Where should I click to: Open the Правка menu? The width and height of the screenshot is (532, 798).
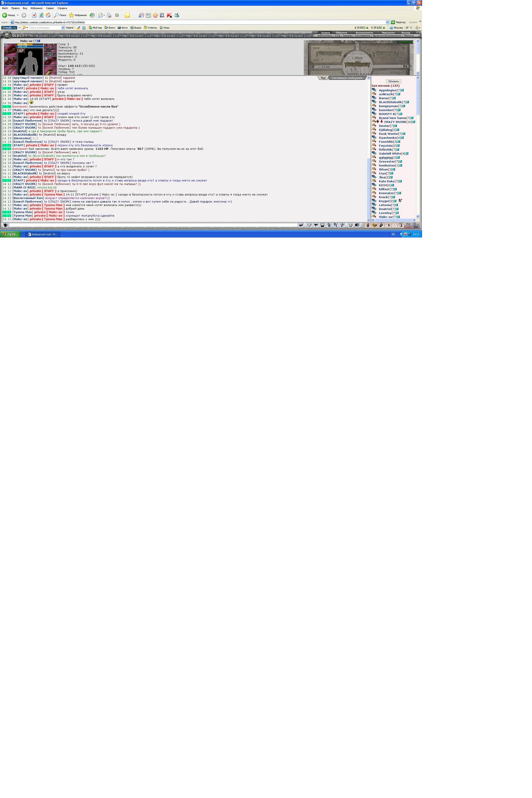pos(15,8)
